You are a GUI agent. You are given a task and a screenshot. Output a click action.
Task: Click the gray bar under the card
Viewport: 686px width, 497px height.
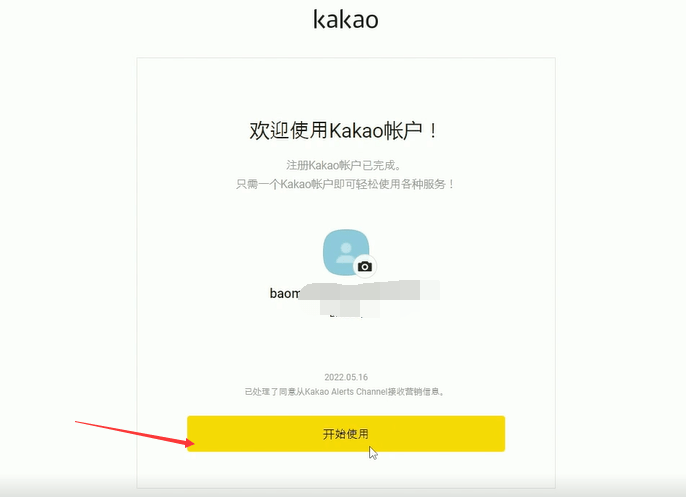[x=343, y=486]
